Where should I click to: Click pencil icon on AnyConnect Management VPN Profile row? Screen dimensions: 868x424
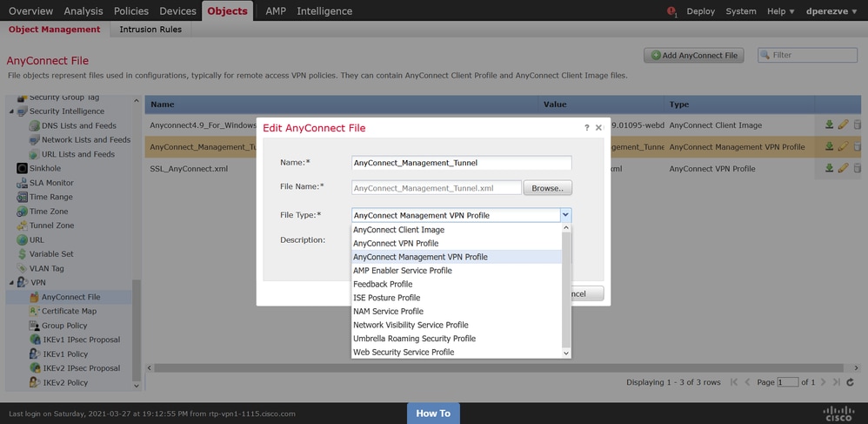(843, 146)
